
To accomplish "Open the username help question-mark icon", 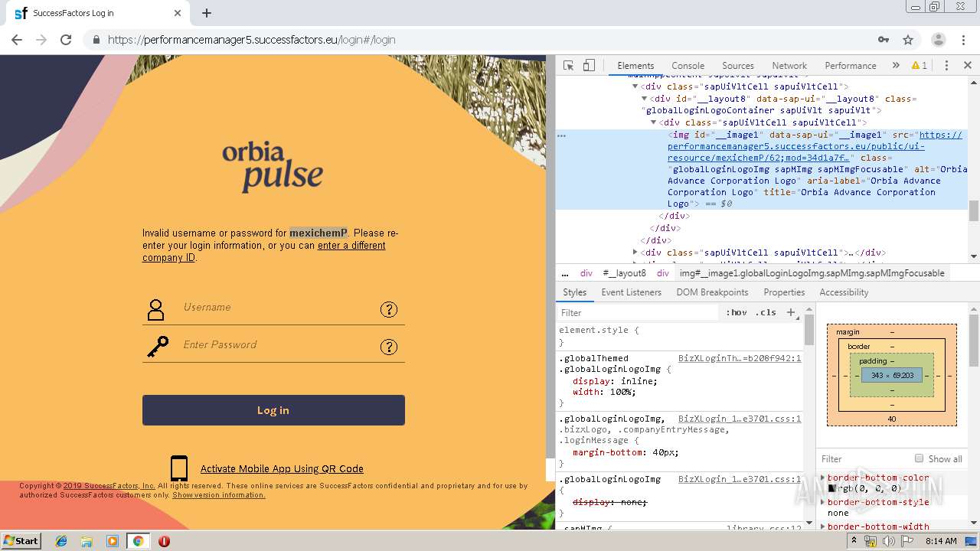I will 389,309.
